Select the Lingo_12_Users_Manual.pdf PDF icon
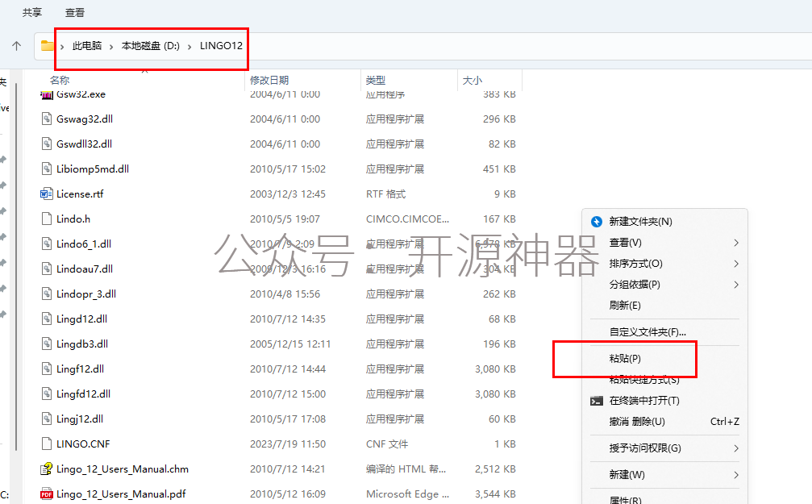The width and height of the screenshot is (812, 504). (47, 494)
